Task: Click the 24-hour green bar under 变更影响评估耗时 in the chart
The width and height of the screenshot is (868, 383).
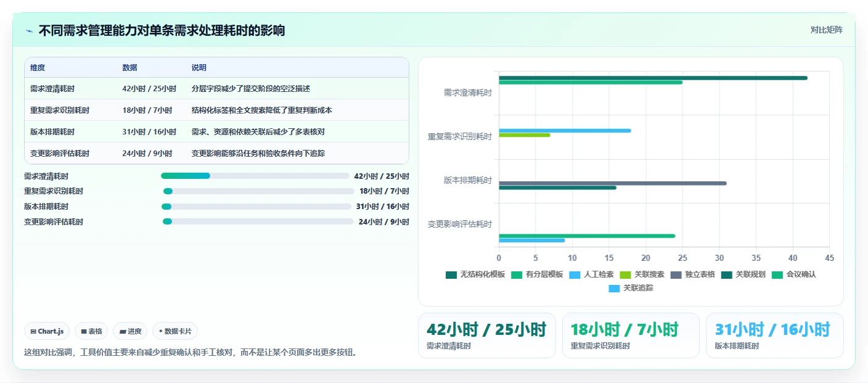Action: [x=587, y=236]
